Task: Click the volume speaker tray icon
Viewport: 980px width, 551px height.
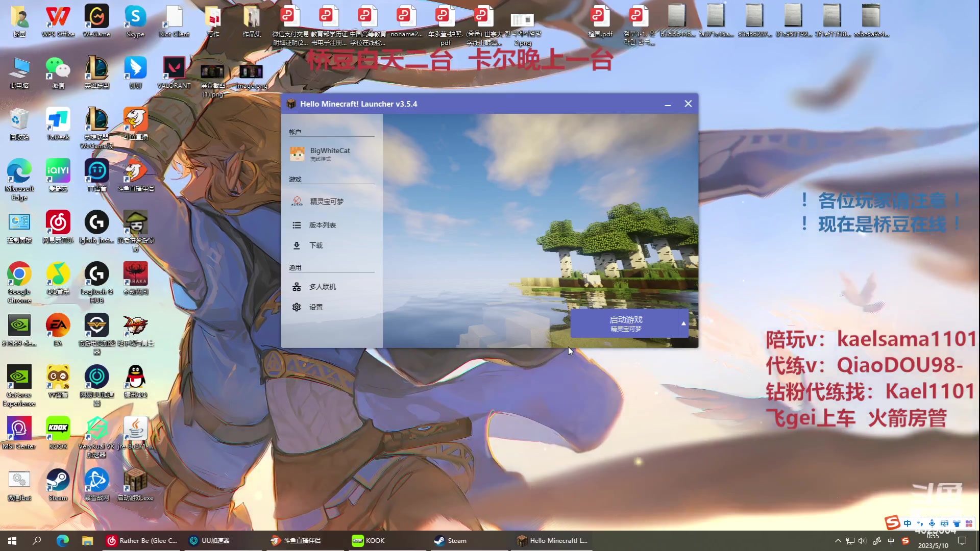Action: point(863,541)
